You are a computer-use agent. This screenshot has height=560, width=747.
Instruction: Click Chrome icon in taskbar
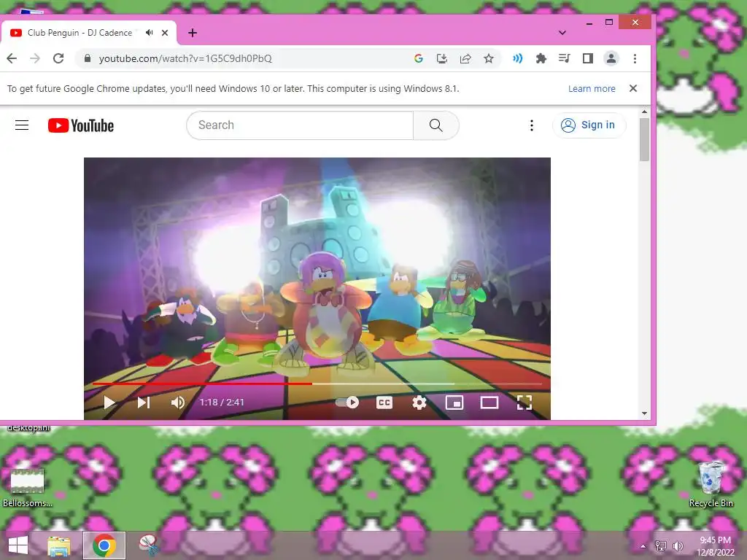pyautogui.click(x=104, y=545)
